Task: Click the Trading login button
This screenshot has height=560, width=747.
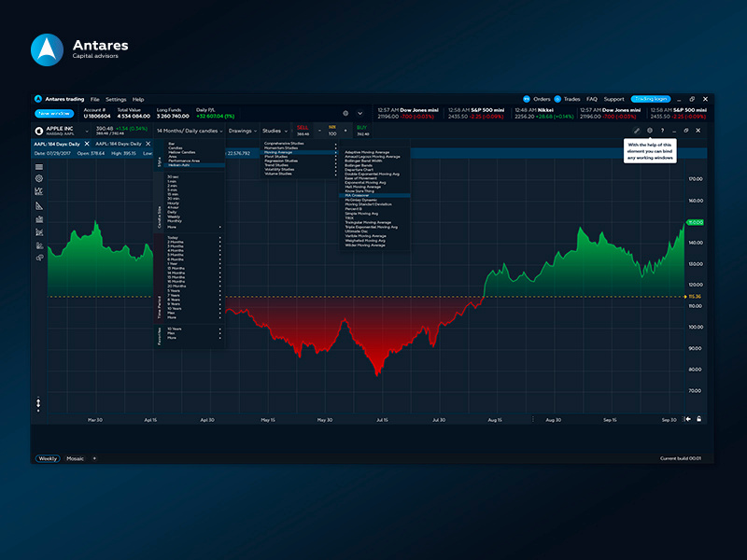Action: pyautogui.click(x=651, y=99)
